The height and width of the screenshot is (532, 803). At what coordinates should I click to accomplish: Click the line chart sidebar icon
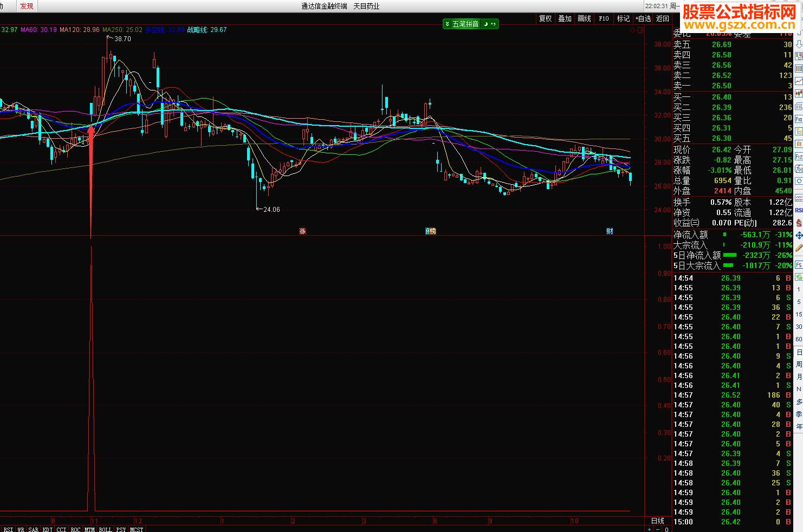[799, 81]
